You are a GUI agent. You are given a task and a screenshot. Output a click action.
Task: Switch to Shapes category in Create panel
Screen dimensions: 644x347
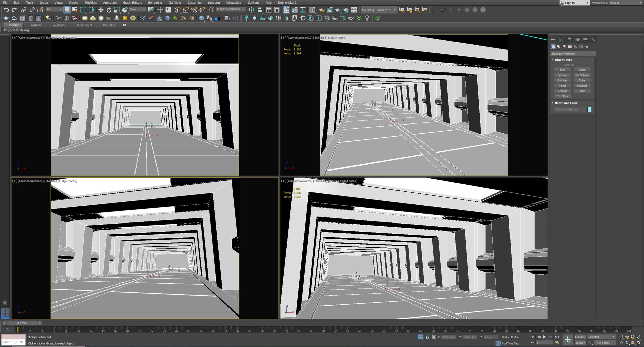tap(559, 47)
